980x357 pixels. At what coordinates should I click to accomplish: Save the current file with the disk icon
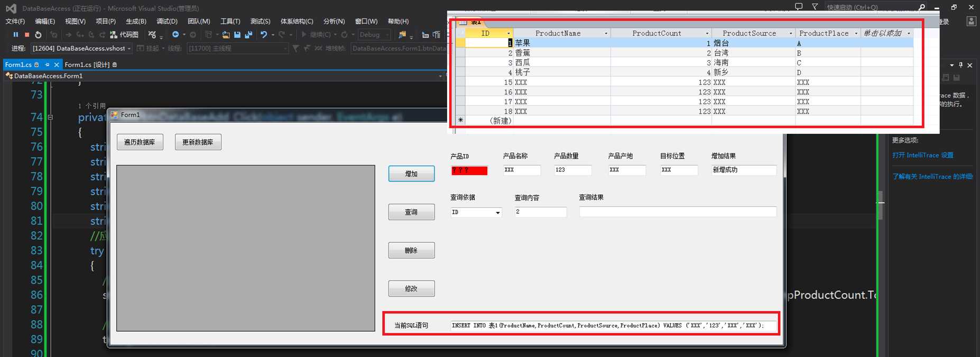pos(237,34)
